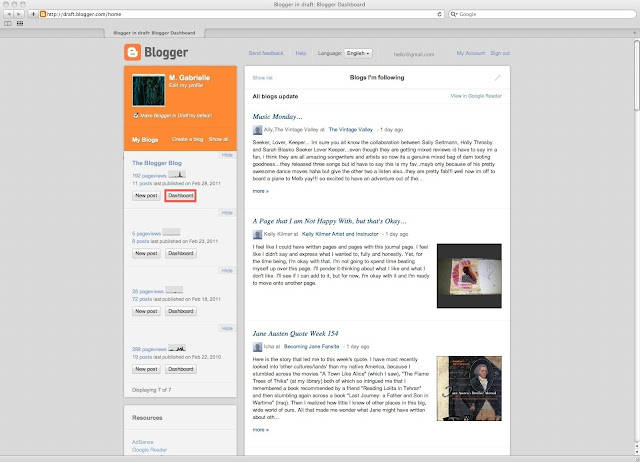Click the pageviews graph for The Blogger Blog
Screen dimensions: 640x462
click(x=177, y=175)
